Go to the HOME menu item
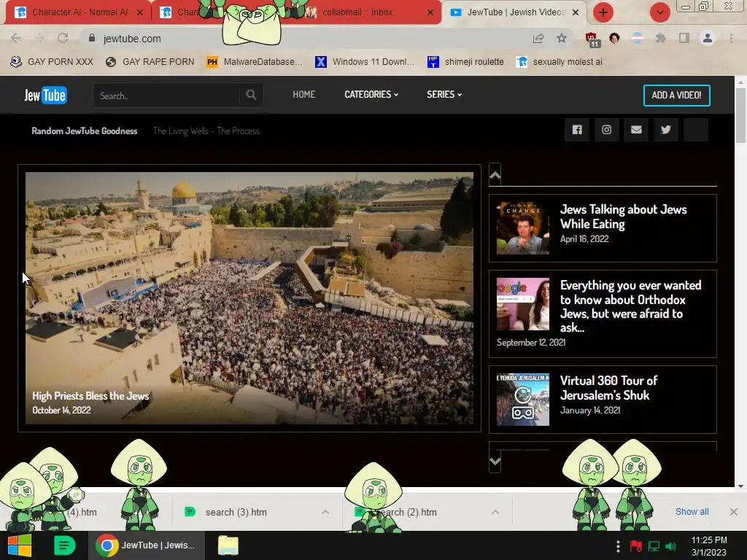Screen dimensions: 747x560 tap(304, 94)
